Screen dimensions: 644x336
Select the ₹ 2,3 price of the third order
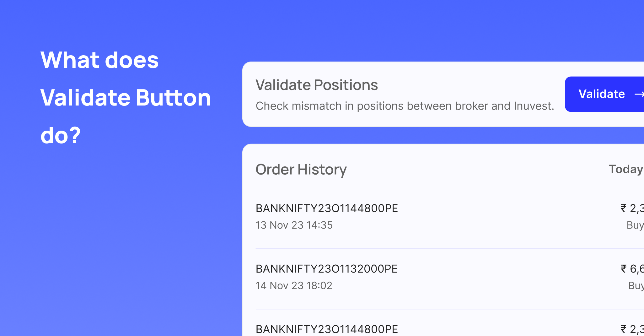point(632,329)
